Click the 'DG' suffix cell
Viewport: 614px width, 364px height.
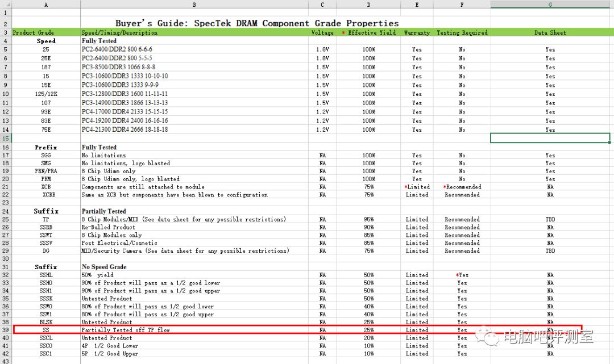46,250
